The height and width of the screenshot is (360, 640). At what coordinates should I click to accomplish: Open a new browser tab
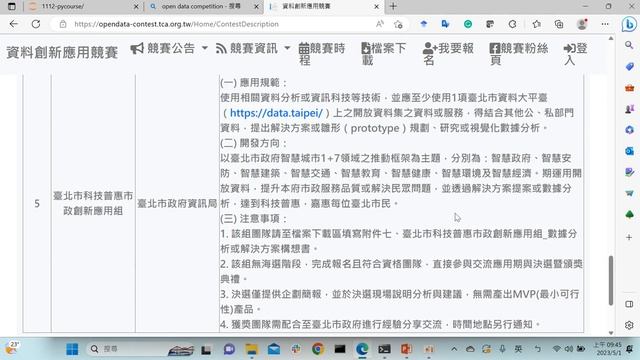coord(393,7)
